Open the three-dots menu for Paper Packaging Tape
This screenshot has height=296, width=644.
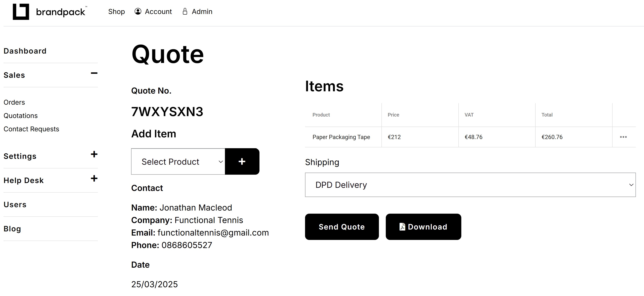[x=623, y=137]
